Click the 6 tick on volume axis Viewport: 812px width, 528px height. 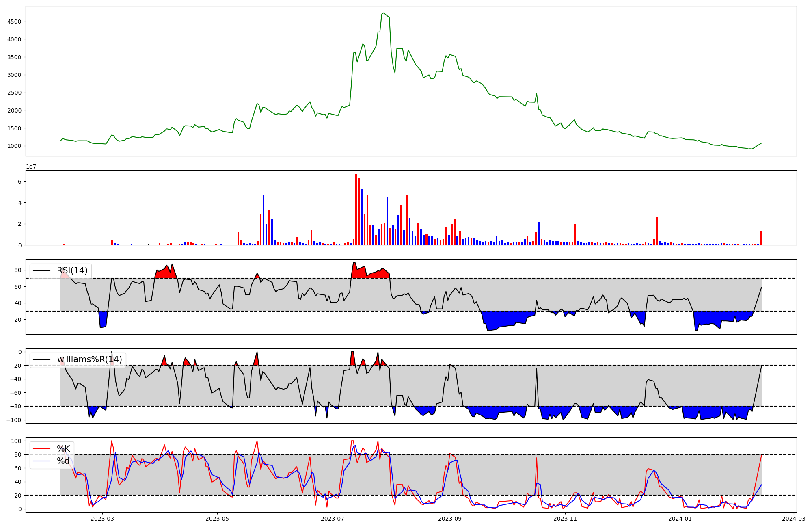click(19, 182)
